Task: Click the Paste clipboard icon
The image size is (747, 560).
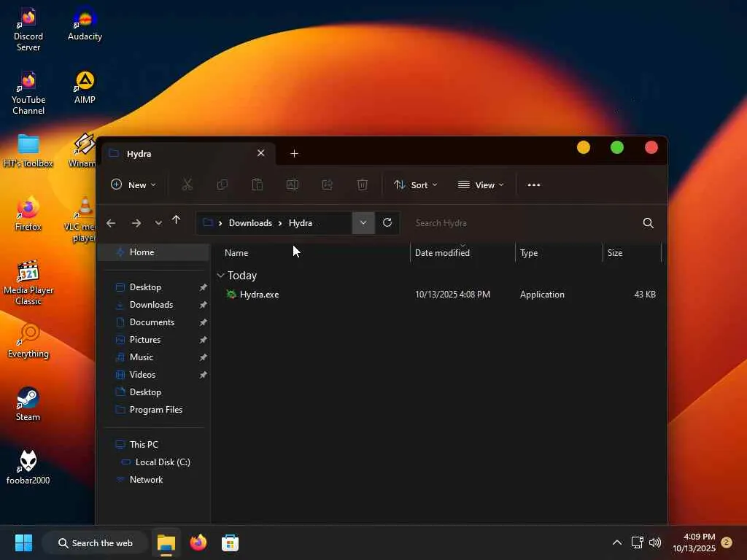Action: (x=258, y=184)
